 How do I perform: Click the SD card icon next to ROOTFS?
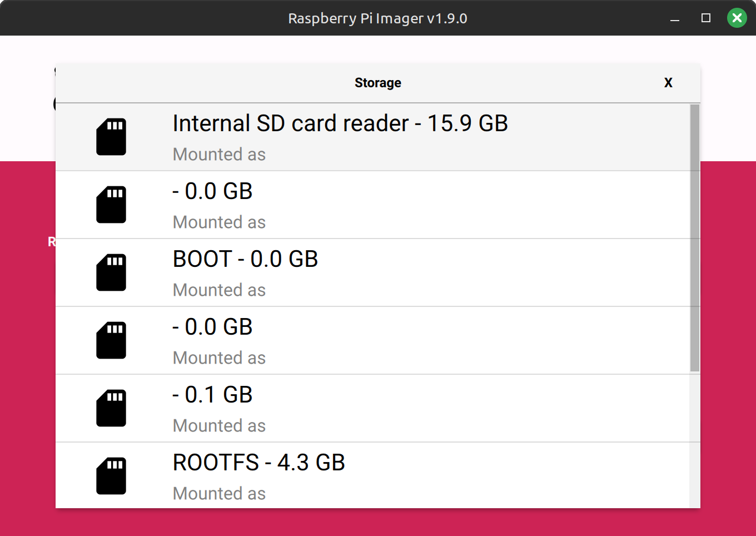(111, 476)
